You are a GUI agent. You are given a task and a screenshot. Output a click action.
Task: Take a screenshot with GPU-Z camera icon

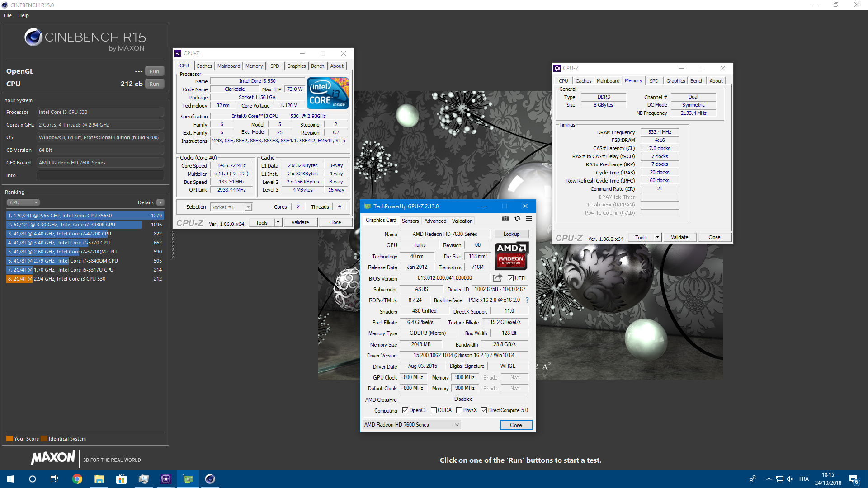coord(505,218)
